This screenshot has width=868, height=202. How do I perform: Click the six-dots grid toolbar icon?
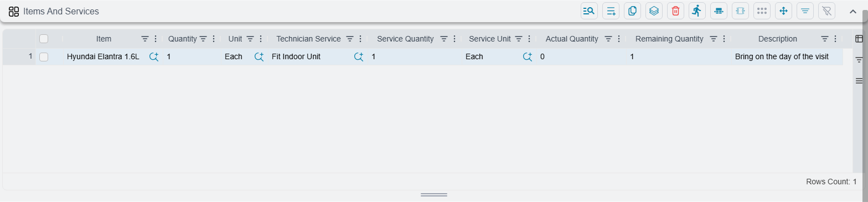(x=762, y=11)
